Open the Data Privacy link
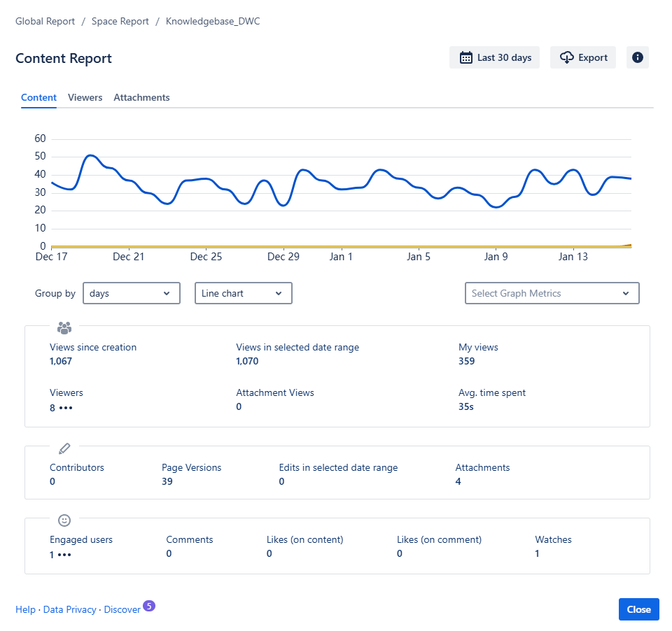Viewport: 672px width, 631px height. pyautogui.click(x=69, y=609)
